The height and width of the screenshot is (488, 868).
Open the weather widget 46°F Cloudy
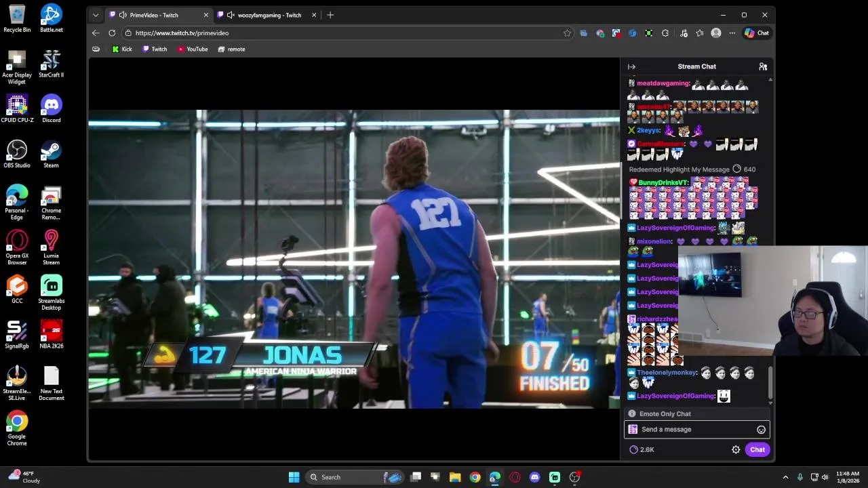pyautogui.click(x=24, y=477)
